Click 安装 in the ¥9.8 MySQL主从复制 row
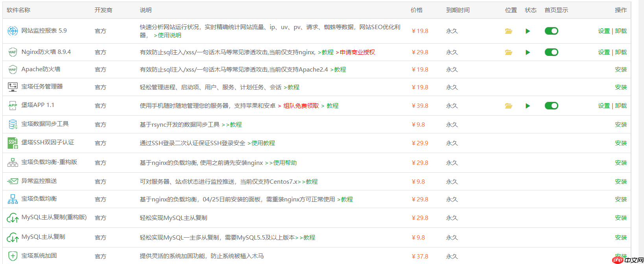 pyautogui.click(x=621, y=238)
